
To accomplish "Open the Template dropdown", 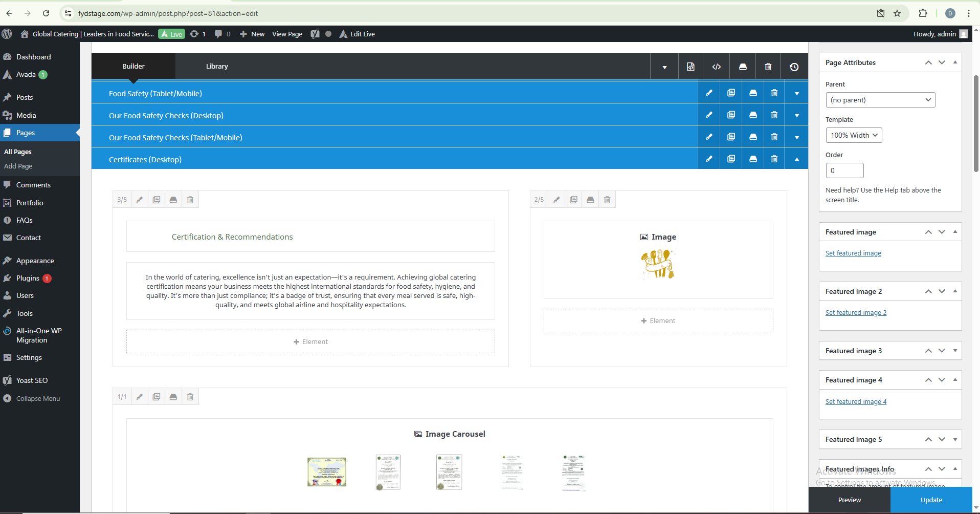I will (x=854, y=135).
